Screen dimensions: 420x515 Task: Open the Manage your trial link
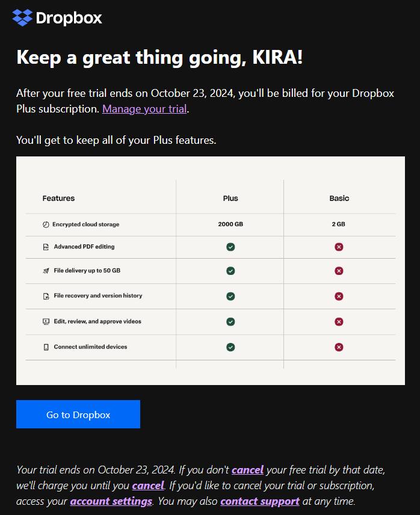pyautogui.click(x=144, y=109)
